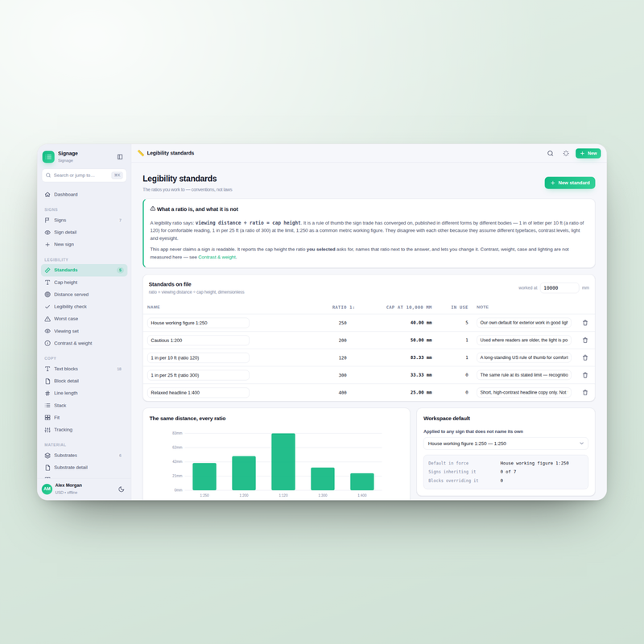Delete 1 in per 25 ft standard
This screenshot has height=644, width=644.
pyautogui.click(x=585, y=375)
